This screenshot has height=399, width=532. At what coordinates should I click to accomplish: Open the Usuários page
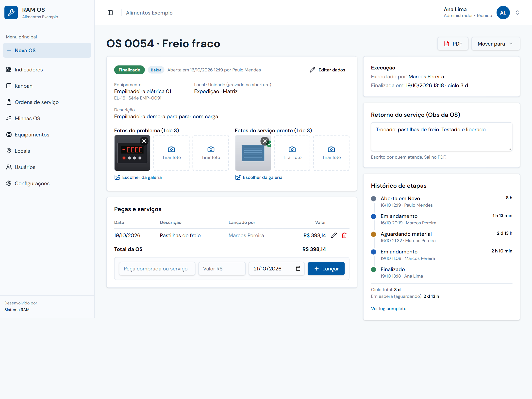(47, 167)
